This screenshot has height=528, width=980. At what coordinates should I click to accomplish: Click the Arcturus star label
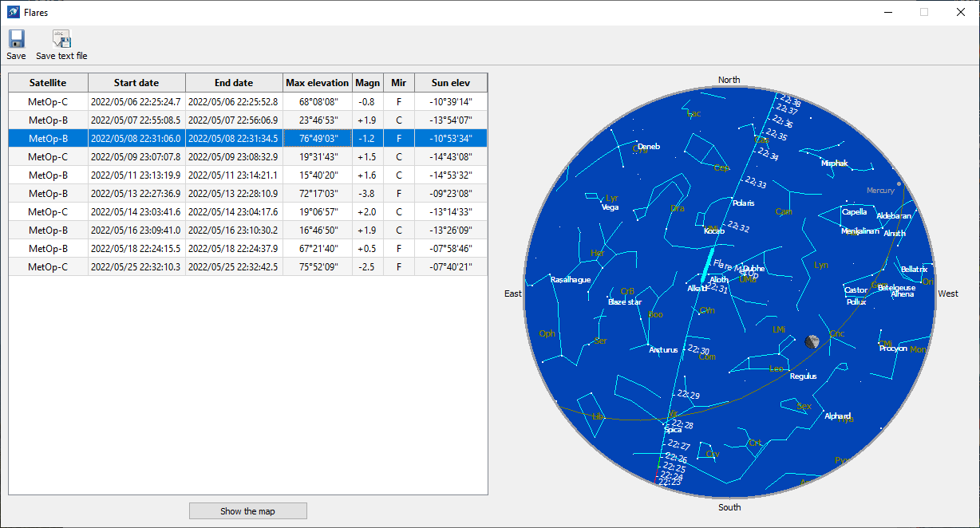click(x=663, y=350)
